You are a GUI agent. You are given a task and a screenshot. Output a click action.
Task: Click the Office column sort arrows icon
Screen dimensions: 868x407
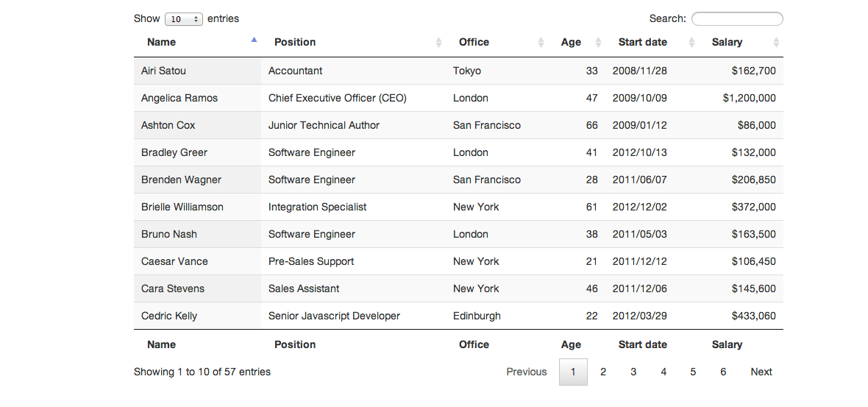tap(541, 43)
